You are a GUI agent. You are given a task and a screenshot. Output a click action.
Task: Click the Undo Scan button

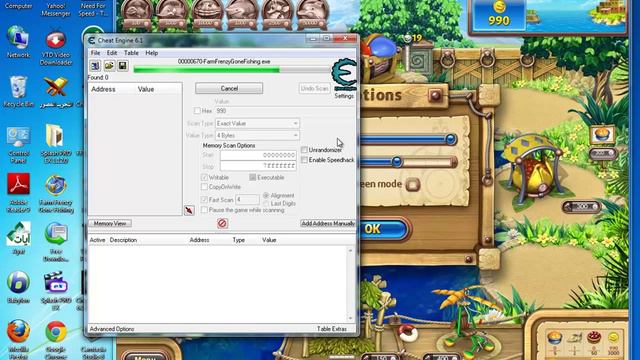314,88
